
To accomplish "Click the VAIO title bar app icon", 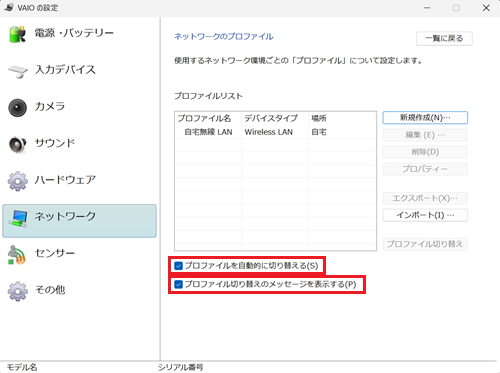I will click(x=9, y=7).
